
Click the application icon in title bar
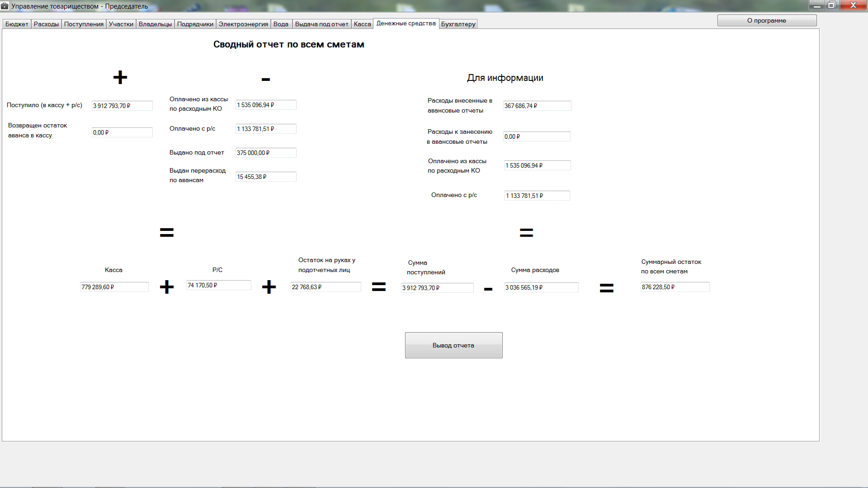tap(5, 6)
